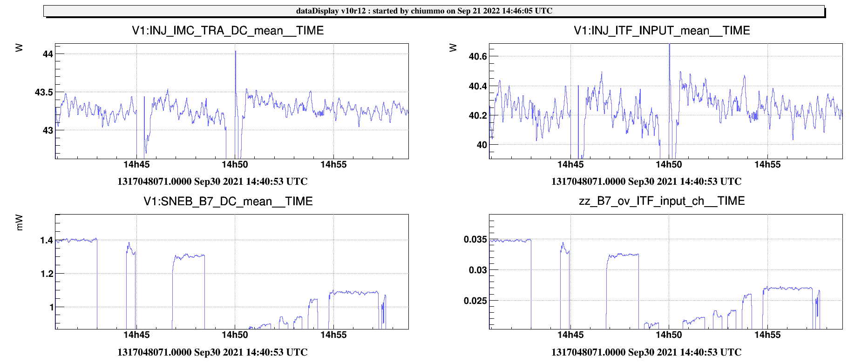Click the 0.035 plateau in zz_B7 plot
This screenshot has height=363, width=868.
(510, 240)
